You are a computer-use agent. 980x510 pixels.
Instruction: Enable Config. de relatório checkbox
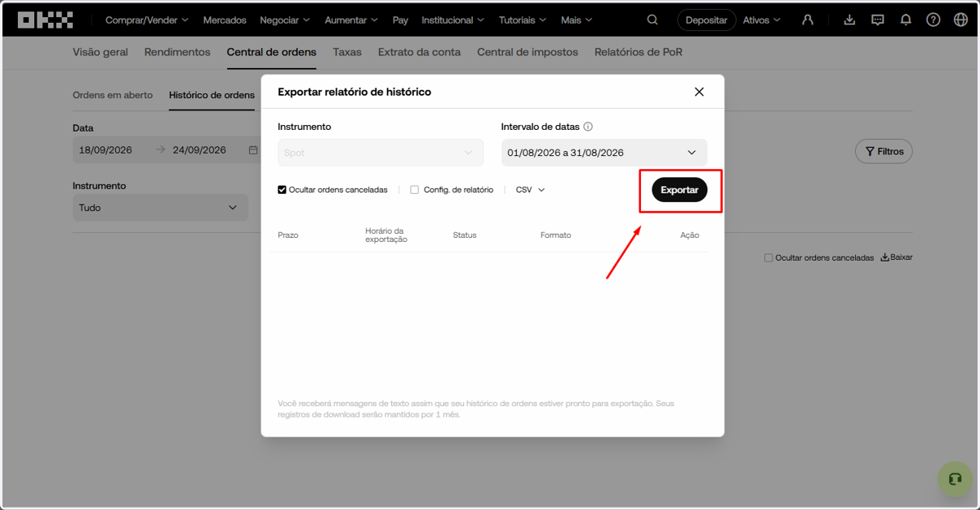click(x=415, y=190)
